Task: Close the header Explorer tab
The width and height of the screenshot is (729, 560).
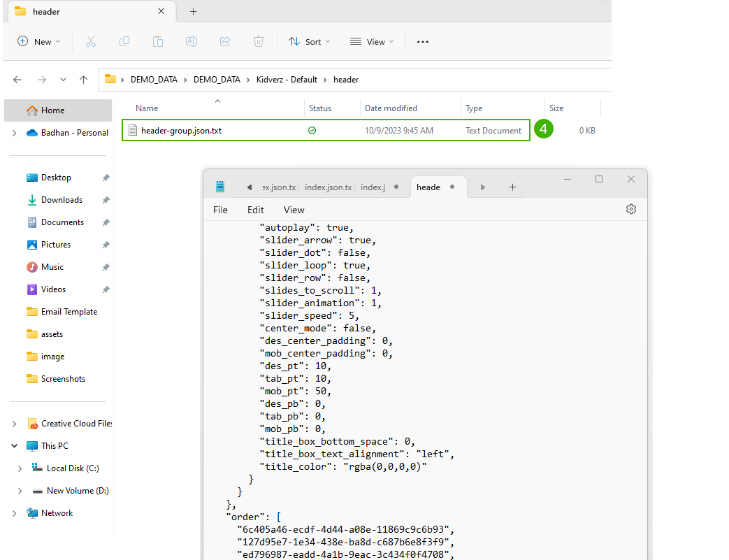Action: pyautogui.click(x=161, y=11)
